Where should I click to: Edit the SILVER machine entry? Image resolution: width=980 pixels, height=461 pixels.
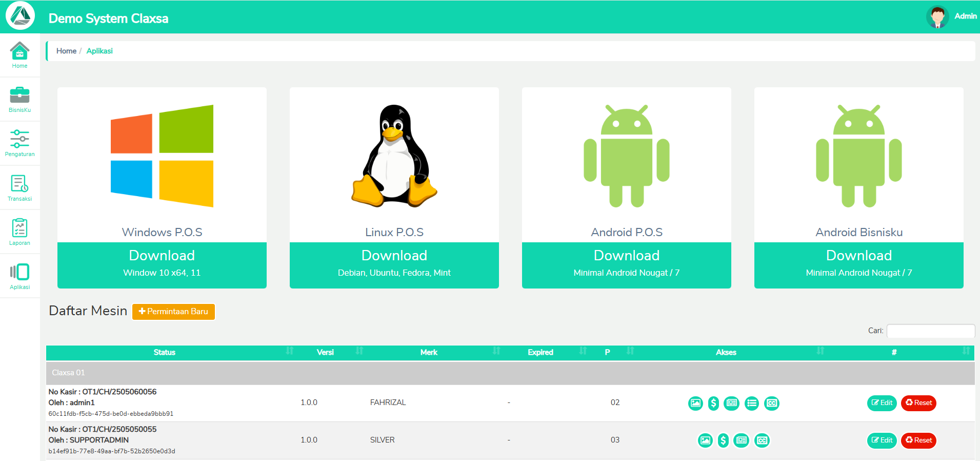[x=882, y=440]
